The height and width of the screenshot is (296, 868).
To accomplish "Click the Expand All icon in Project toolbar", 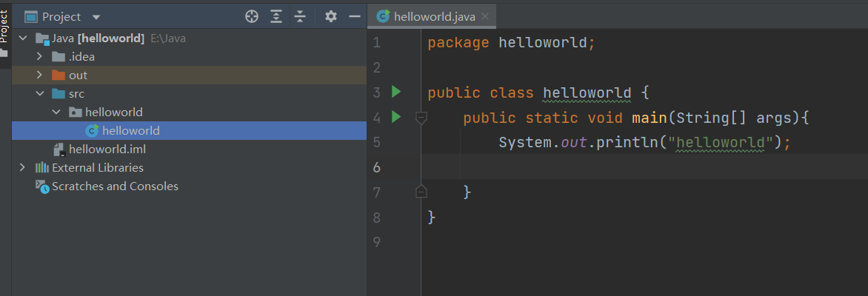I will [x=276, y=16].
